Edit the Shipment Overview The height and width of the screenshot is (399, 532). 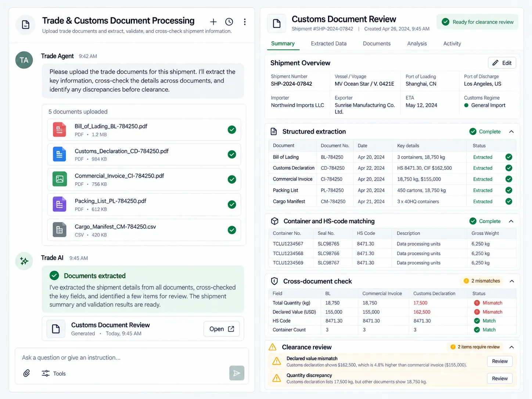click(502, 63)
